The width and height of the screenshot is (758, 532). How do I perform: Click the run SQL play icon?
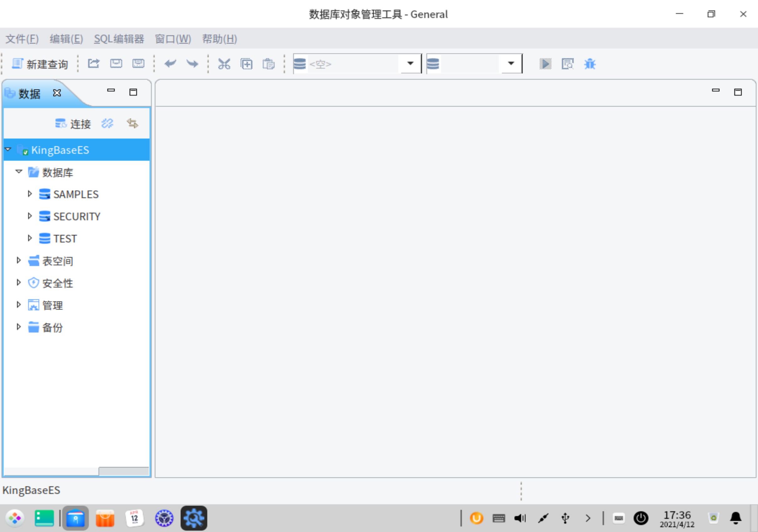tap(545, 64)
